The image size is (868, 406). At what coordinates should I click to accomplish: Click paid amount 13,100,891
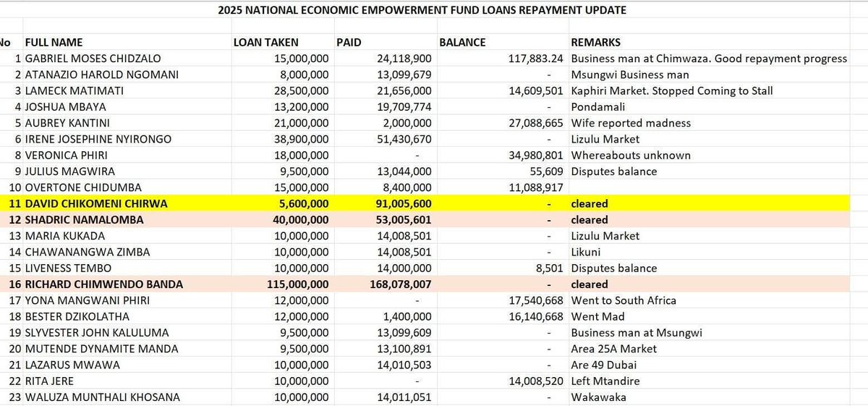tap(404, 349)
